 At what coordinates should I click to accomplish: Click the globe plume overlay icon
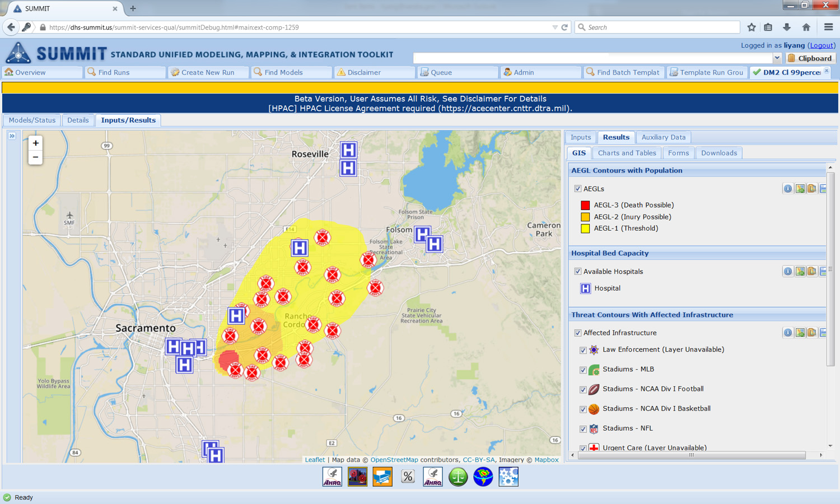point(483,477)
